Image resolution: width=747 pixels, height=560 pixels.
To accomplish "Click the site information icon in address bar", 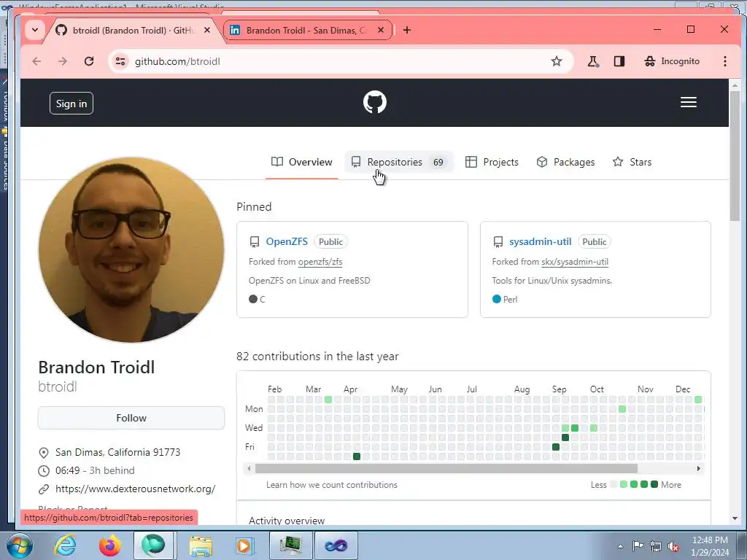I will tap(120, 61).
